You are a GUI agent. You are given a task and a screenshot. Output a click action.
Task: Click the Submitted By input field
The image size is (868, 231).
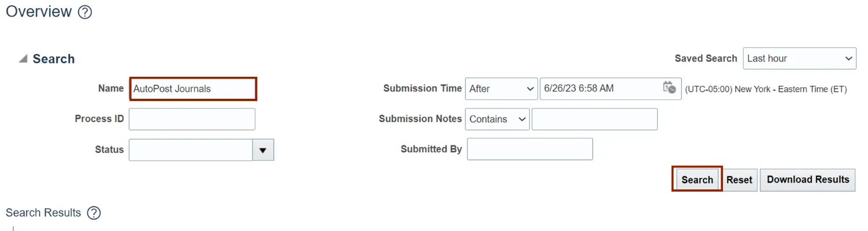(529, 149)
